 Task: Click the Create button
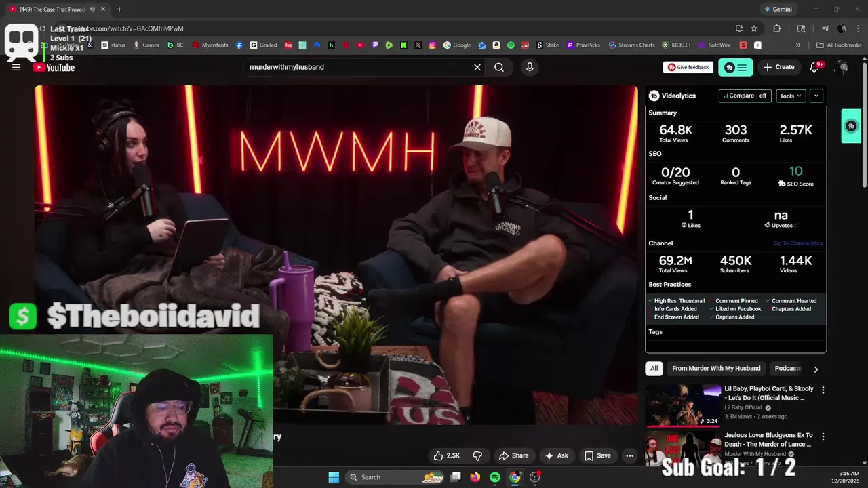(x=778, y=67)
